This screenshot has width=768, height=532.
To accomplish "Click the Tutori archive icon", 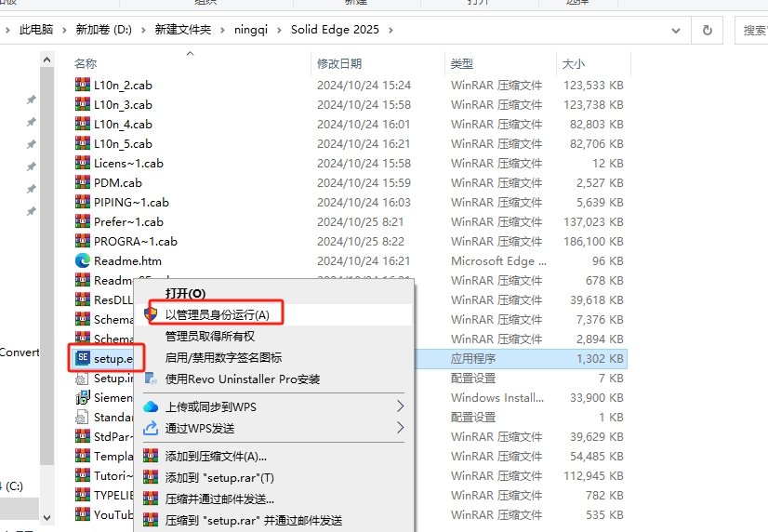I will pyautogui.click(x=82, y=475).
